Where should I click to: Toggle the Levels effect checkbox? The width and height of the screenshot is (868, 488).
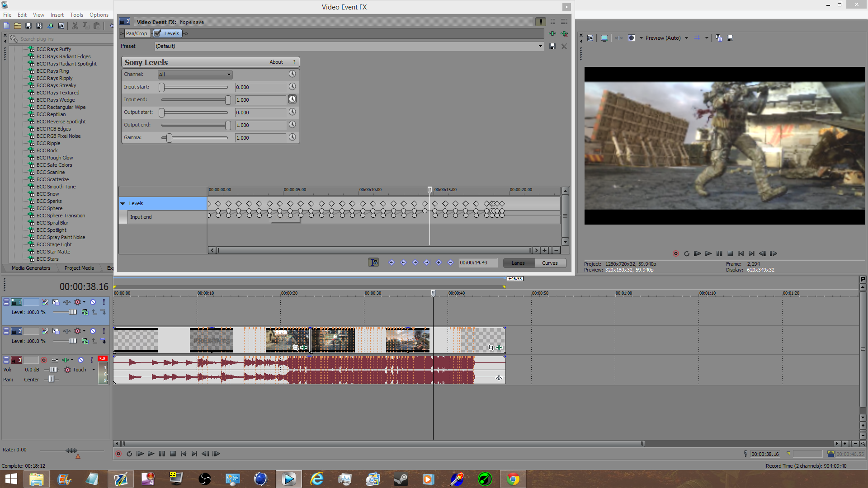pyautogui.click(x=158, y=33)
